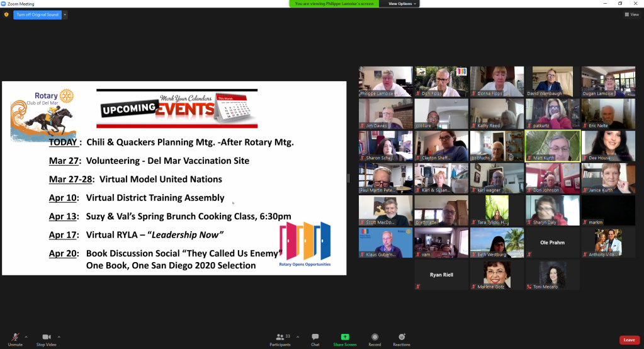Unmute the microphone
Viewport: 644px width, 349px height.
pos(14,338)
